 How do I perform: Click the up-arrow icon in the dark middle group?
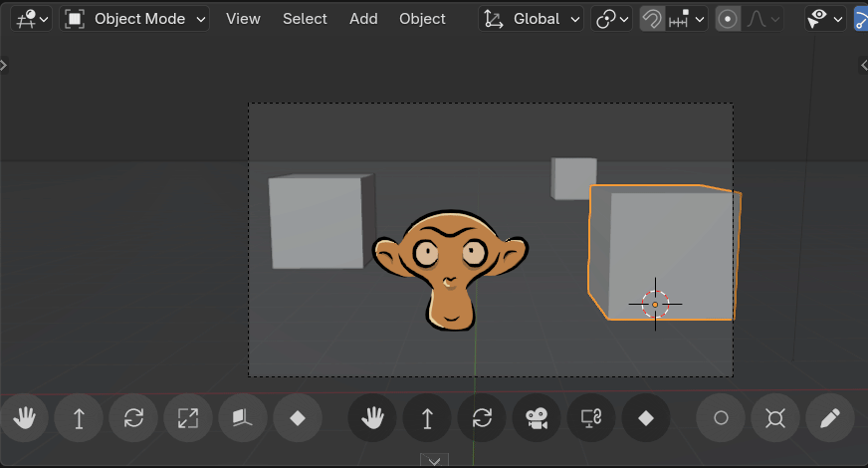pos(427,417)
